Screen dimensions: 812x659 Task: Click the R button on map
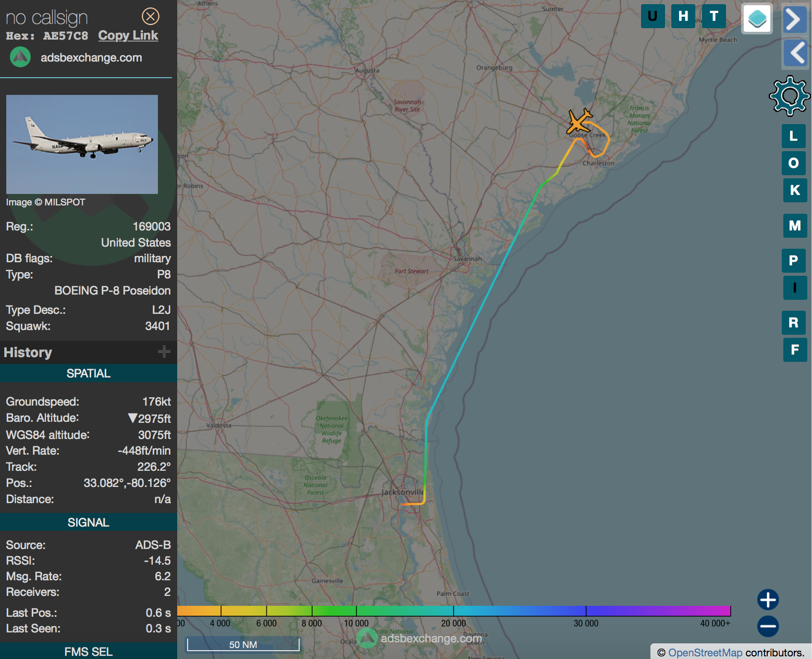click(794, 323)
